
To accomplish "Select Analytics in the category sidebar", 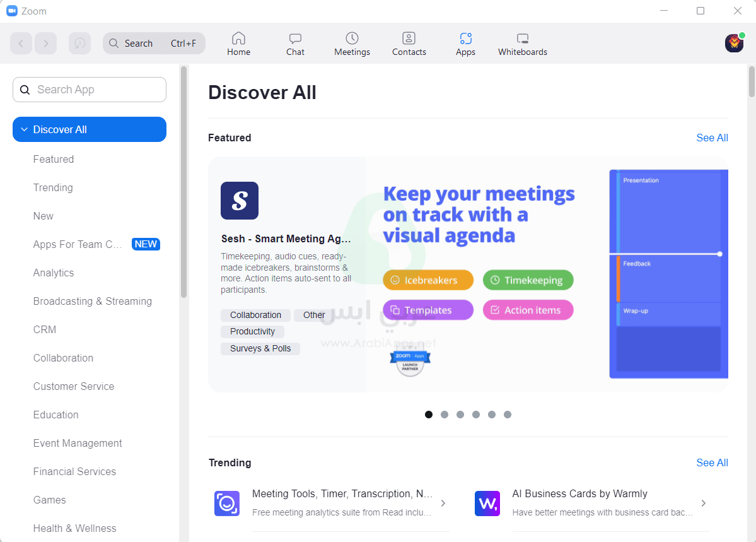I will pos(54,273).
